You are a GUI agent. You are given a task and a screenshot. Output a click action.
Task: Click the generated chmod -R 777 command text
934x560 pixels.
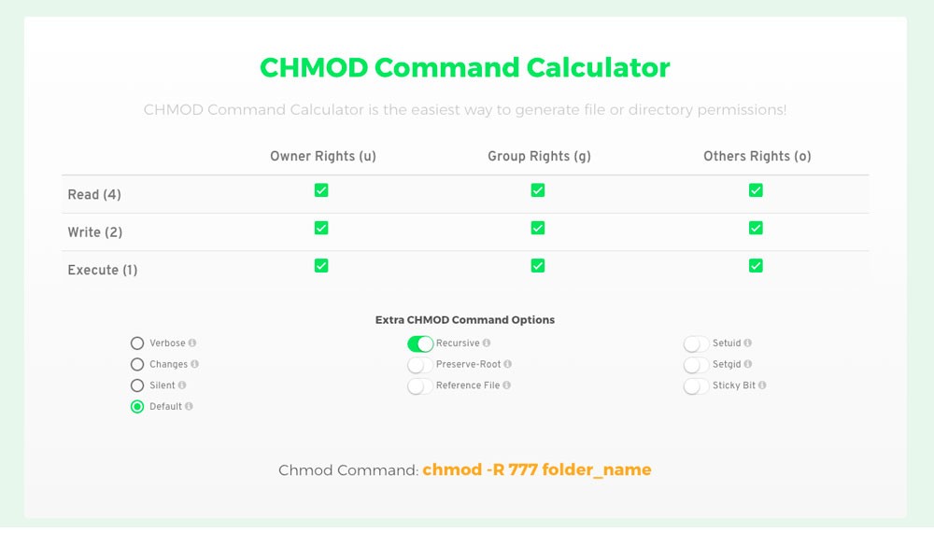537,469
